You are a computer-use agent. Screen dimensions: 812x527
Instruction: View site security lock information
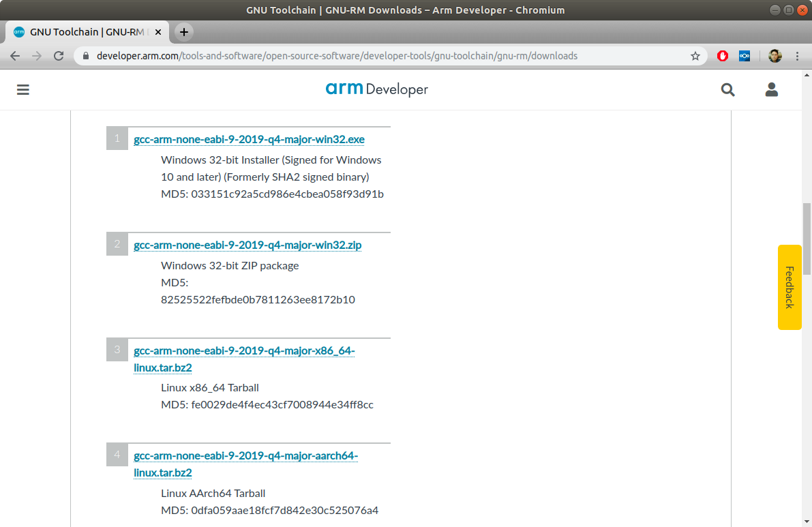pyautogui.click(x=86, y=56)
